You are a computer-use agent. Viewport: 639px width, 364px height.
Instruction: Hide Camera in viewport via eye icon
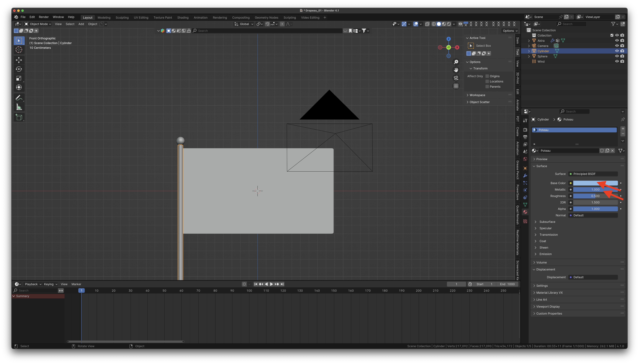[617, 46]
